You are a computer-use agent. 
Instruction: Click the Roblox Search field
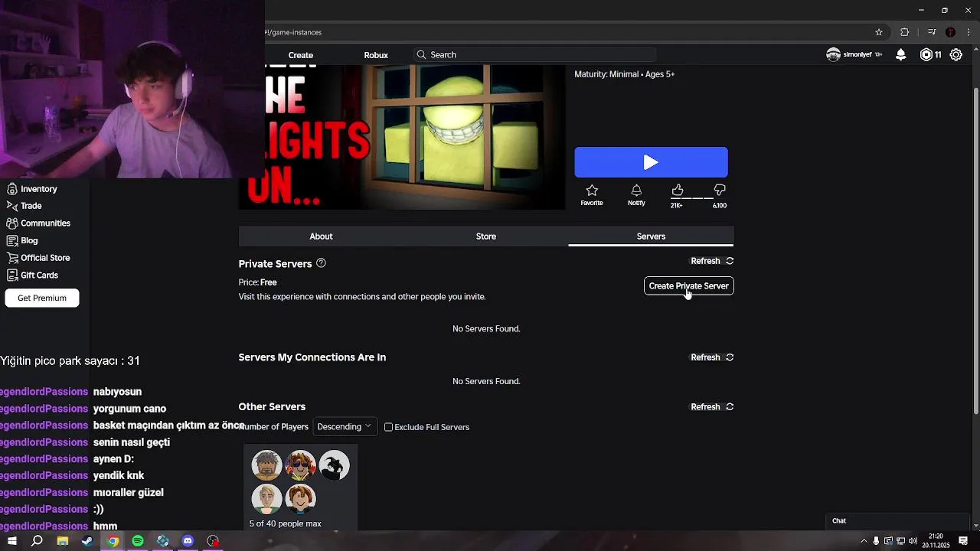[535, 55]
